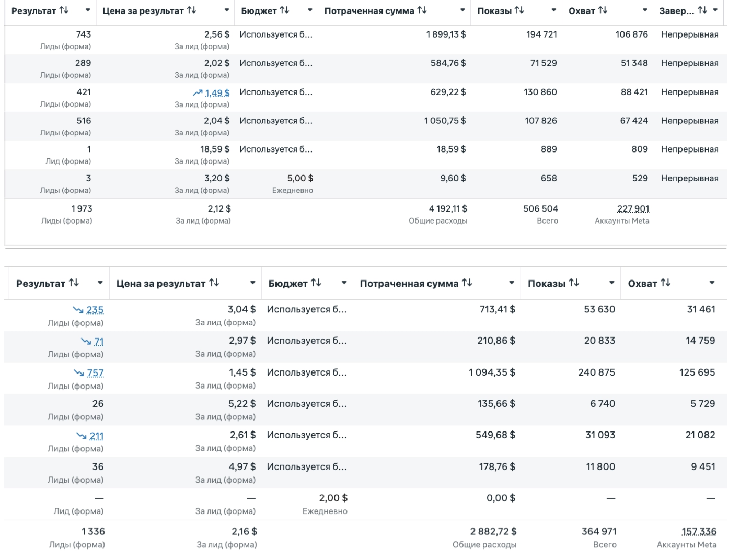Image resolution: width=740 pixels, height=560 pixels.
Task: Click the 1 336 total results value
Action: (93, 532)
